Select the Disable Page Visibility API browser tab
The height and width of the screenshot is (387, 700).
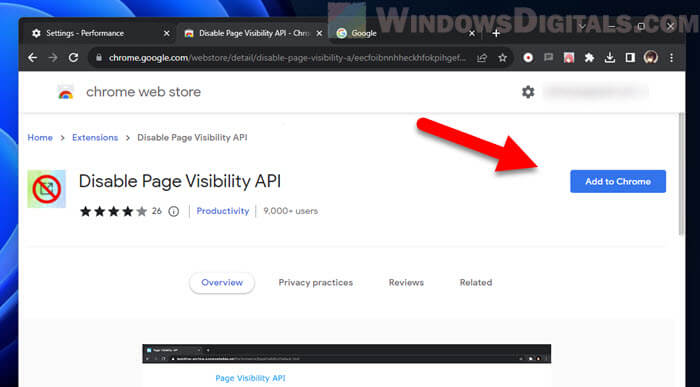point(253,33)
